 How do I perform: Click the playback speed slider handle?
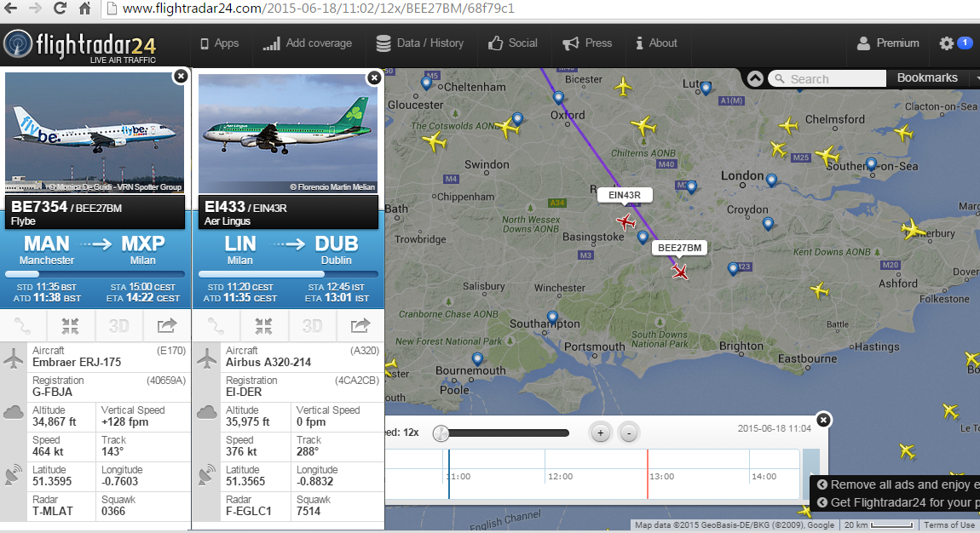click(441, 433)
